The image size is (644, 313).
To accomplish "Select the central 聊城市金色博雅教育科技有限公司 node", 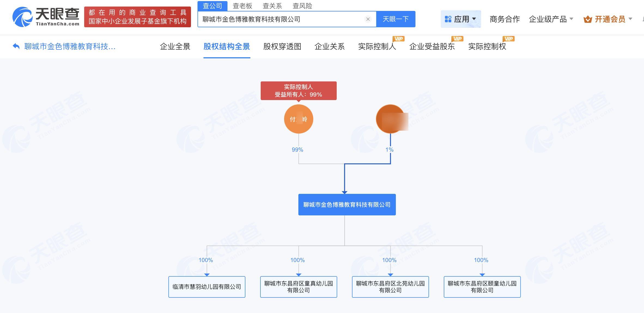I will (347, 204).
